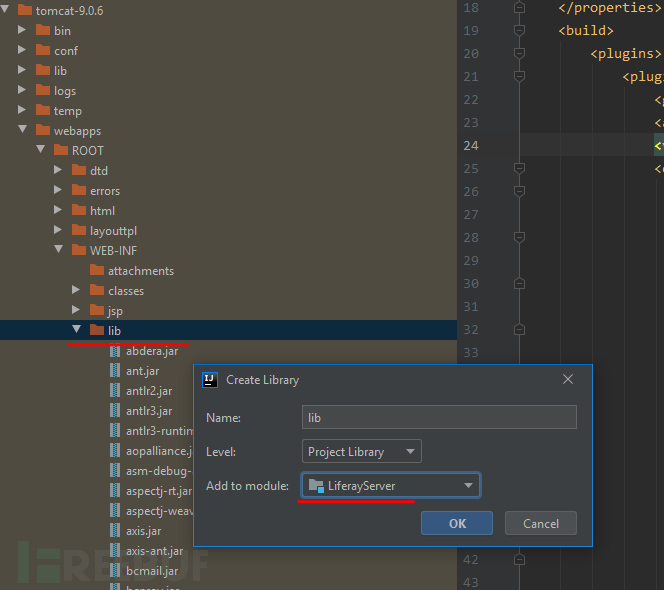This screenshot has width=664, height=590.
Task: Select the classes folder row
Action: tap(228, 291)
